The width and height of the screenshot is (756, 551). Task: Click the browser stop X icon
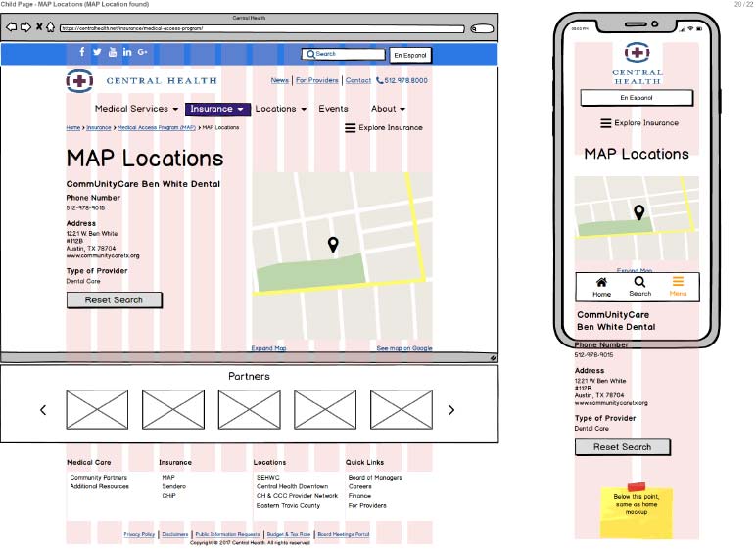(39, 27)
